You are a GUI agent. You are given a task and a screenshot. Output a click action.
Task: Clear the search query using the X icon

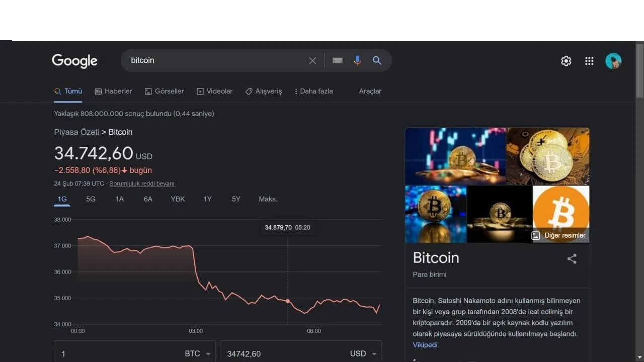[x=312, y=60]
